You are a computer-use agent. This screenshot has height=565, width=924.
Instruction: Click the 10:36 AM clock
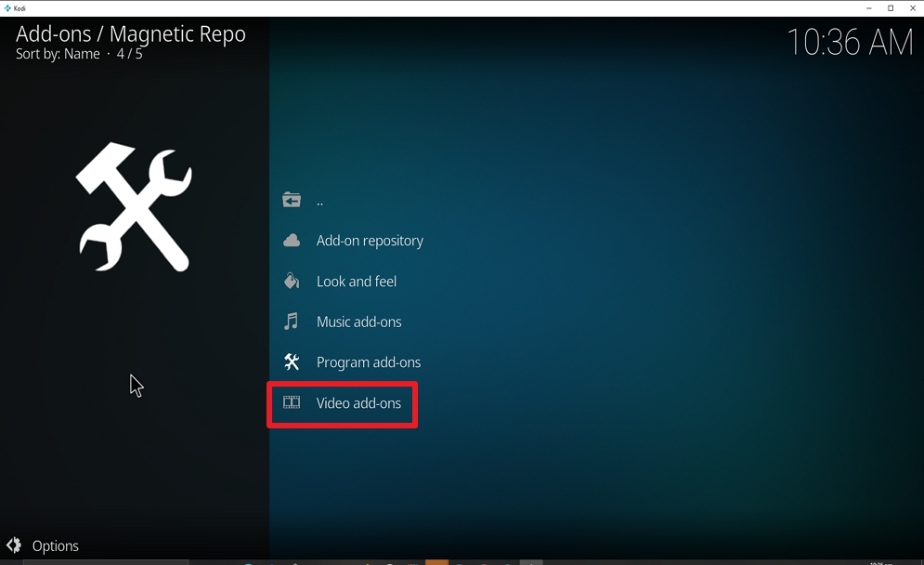tap(850, 42)
